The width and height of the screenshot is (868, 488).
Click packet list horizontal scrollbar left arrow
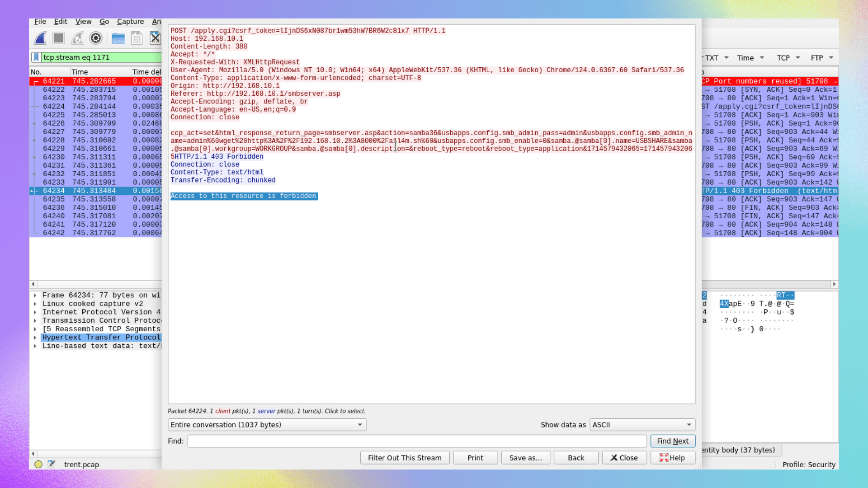coord(33,284)
